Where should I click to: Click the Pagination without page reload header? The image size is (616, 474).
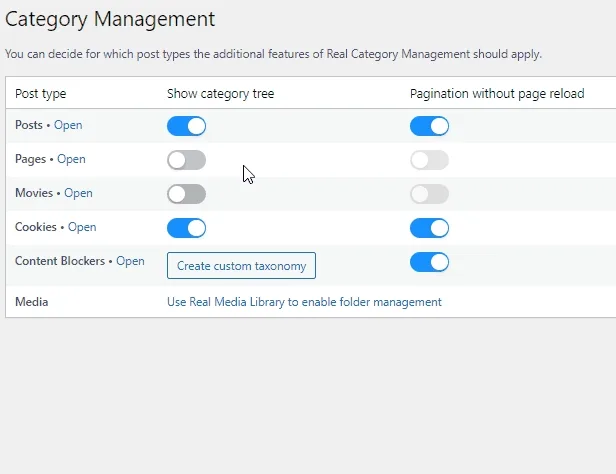pos(497,94)
